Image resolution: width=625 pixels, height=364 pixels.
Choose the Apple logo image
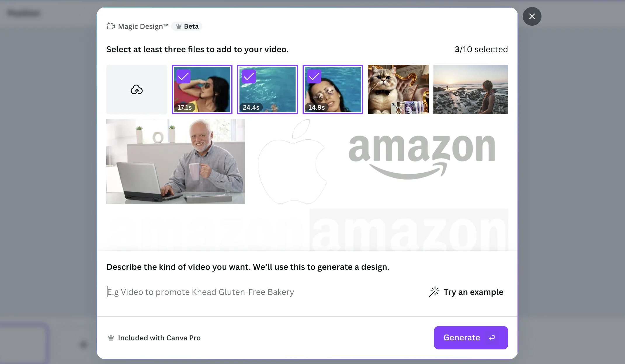click(293, 161)
